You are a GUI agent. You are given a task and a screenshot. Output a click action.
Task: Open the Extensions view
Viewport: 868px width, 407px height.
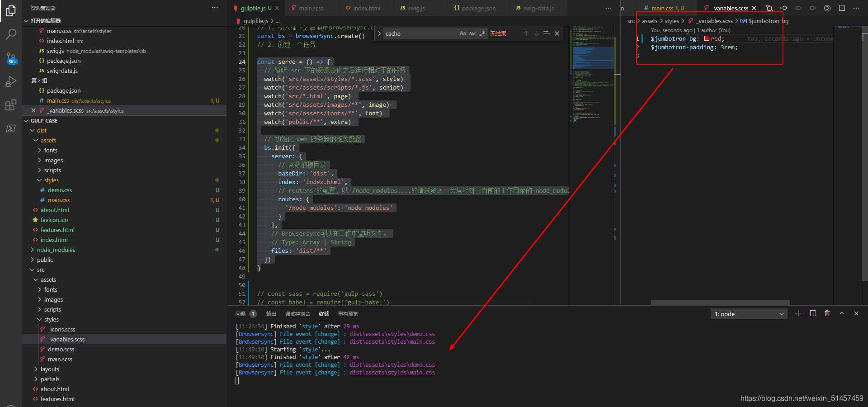click(x=11, y=105)
